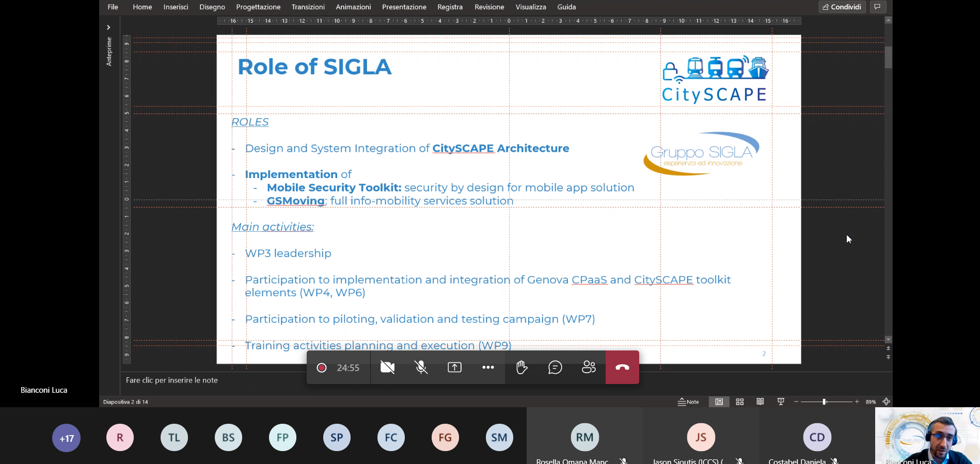Click the share screen icon
The height and width of the screenshot is (464, 980).
pyautogui.click(x=454, y=367)
